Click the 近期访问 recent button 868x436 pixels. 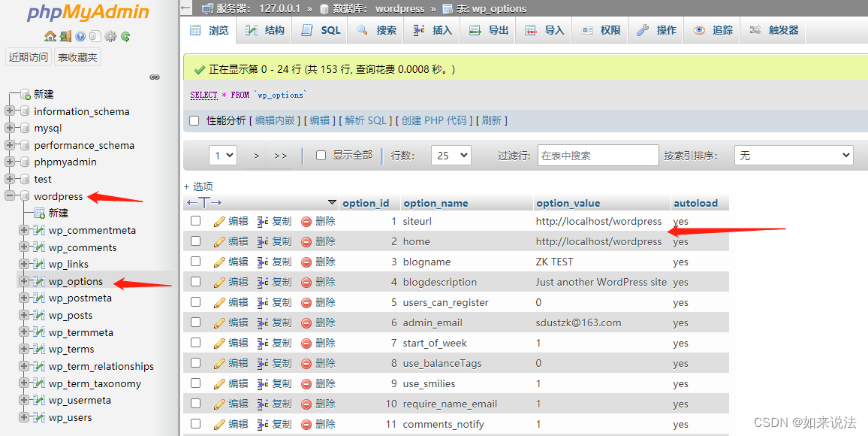(x=29, y=57)
